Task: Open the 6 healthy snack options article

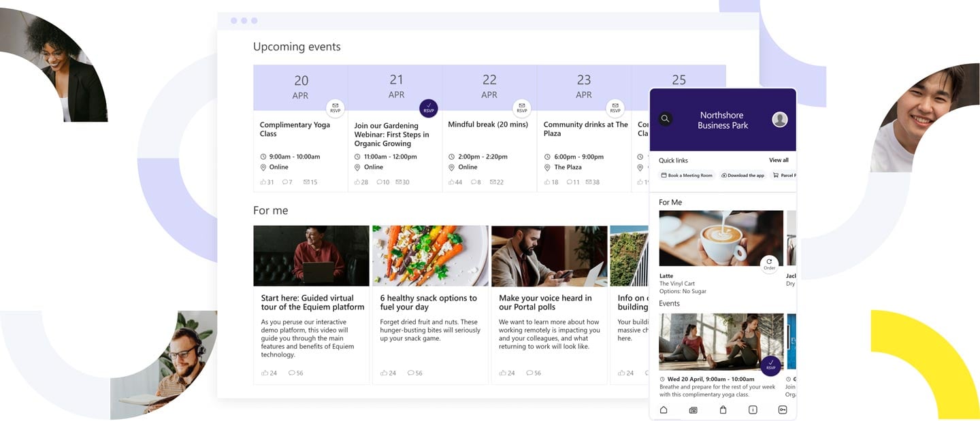Action: (x=429, y=303)
